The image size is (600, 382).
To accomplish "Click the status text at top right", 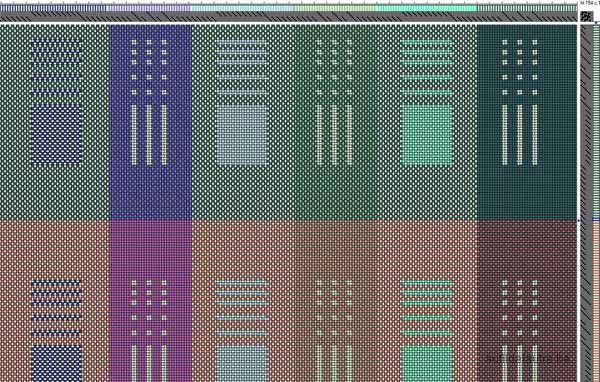I will click(x=590, y=3).
